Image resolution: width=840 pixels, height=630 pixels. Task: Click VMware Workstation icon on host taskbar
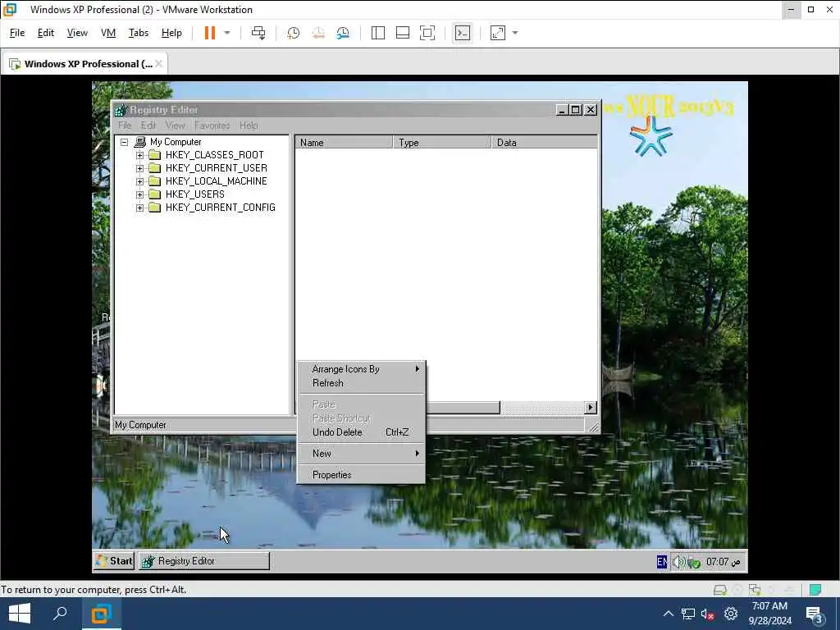(x=101, y=614)
